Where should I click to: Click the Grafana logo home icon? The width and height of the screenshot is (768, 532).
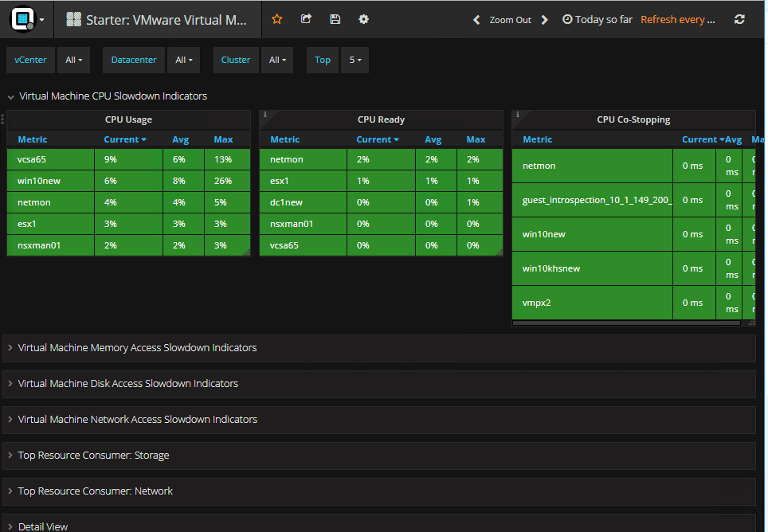click(22, 19)
